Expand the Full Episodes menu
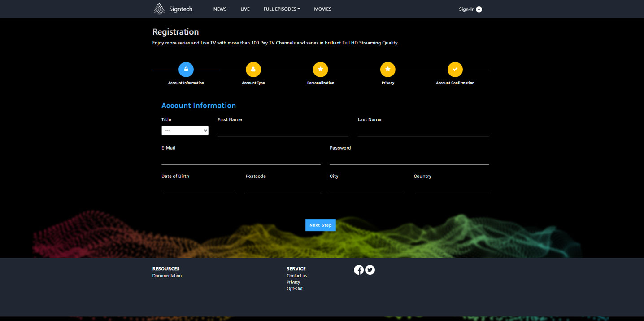This screenshot has width=644, height=321. [x=282, y=9]
